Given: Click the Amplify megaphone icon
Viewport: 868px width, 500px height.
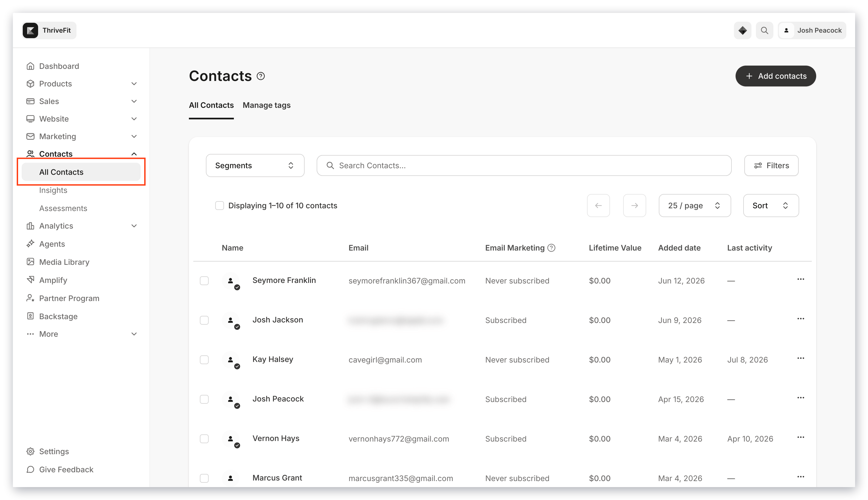Looking at the screenshot, I should coord(30,280).
